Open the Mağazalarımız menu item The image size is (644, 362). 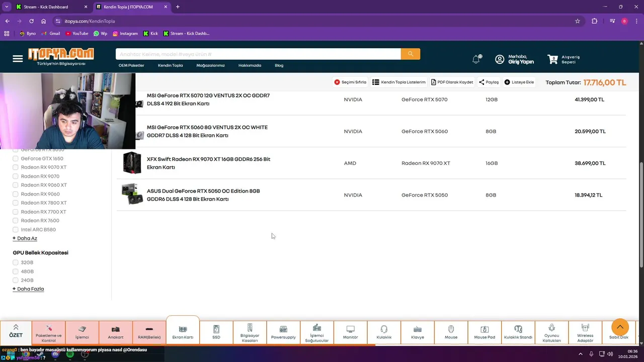210,65
